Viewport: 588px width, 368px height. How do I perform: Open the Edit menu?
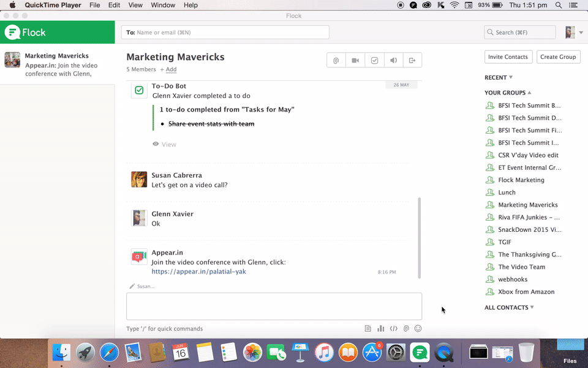coord(114,6)
